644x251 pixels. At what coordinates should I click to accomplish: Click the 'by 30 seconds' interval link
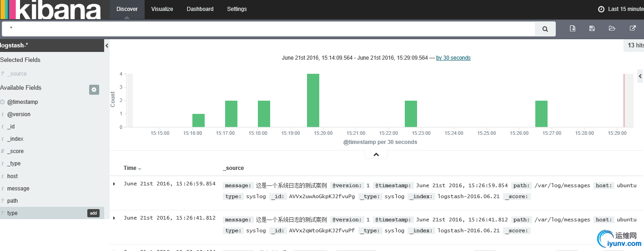click(x=453, y=58)
